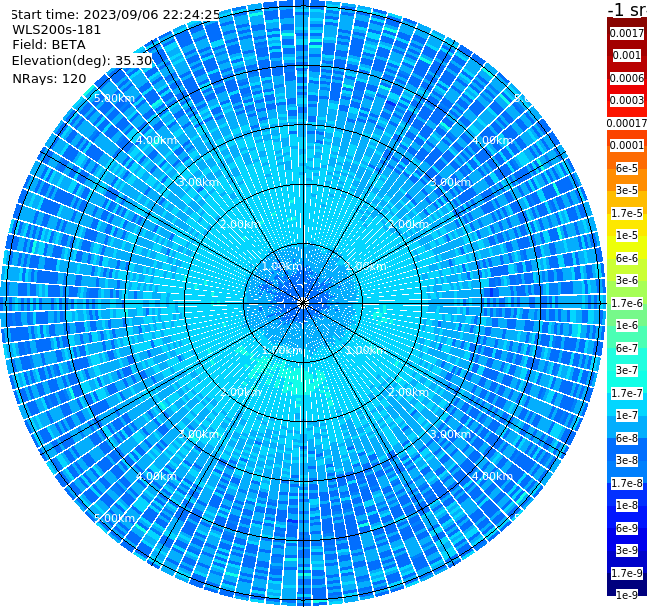Select the 0.001 dark red colorbar level

click(x=627, y=55)
